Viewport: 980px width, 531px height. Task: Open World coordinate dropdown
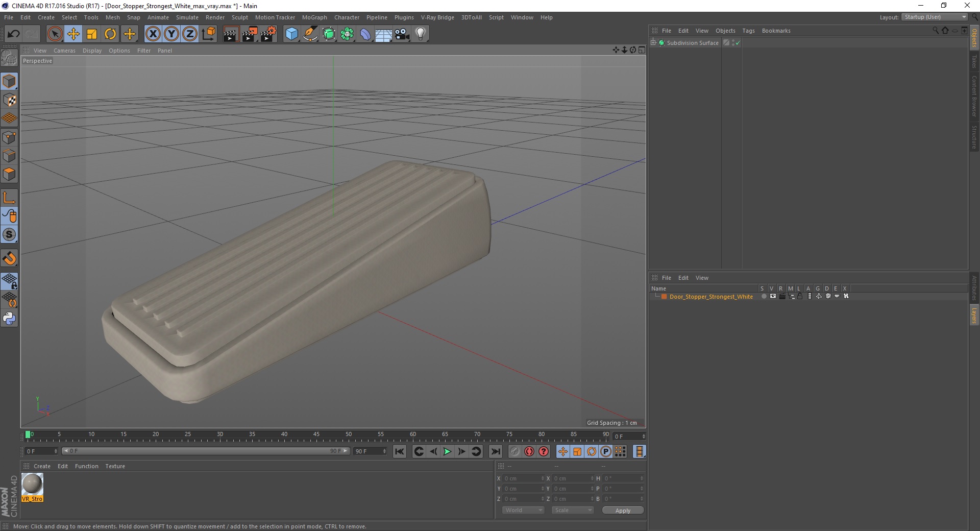(523, 510)
